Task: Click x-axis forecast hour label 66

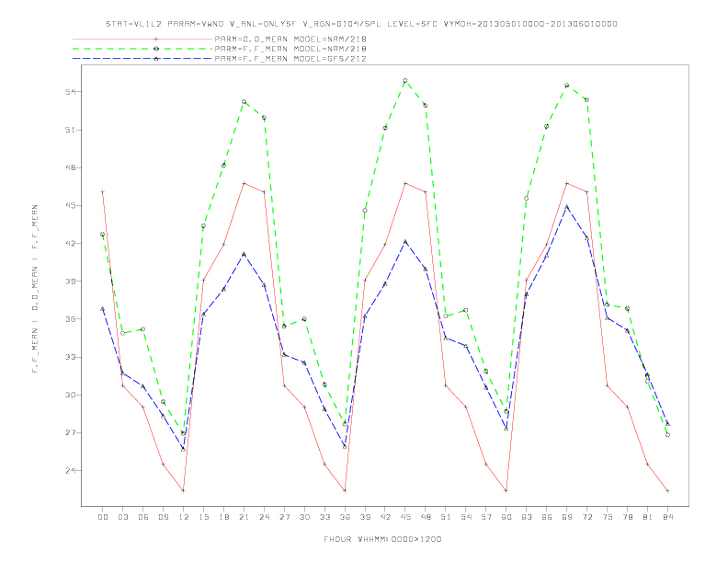Action: click(547, 517)
